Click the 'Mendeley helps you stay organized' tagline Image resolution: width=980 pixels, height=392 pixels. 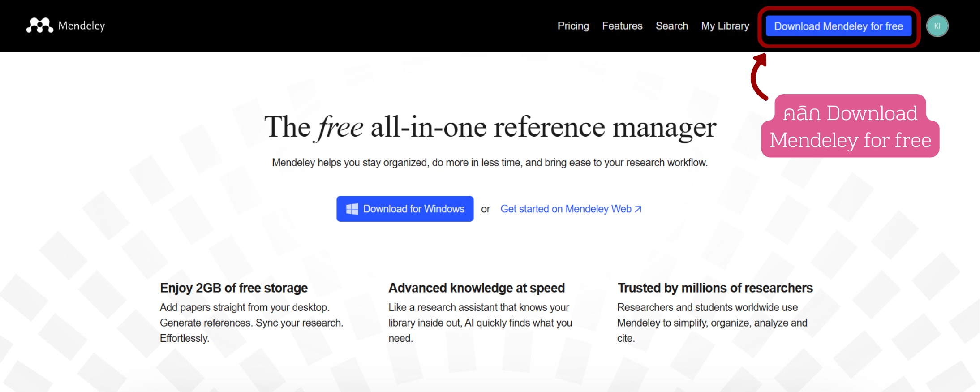point(490,163)
